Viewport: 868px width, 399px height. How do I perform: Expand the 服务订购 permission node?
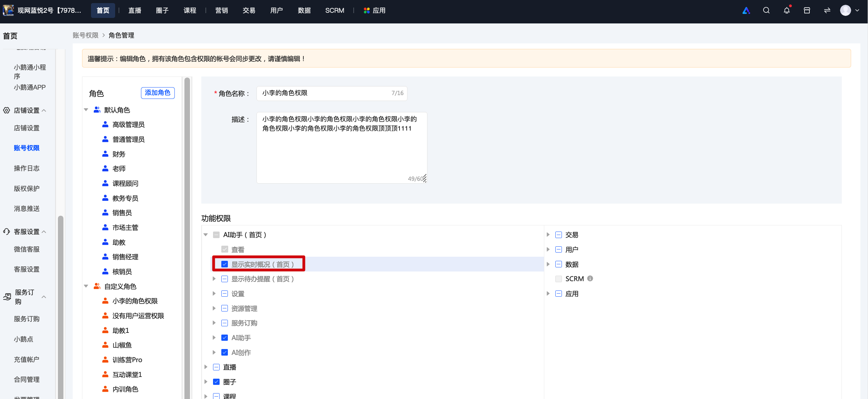point(214,323)
